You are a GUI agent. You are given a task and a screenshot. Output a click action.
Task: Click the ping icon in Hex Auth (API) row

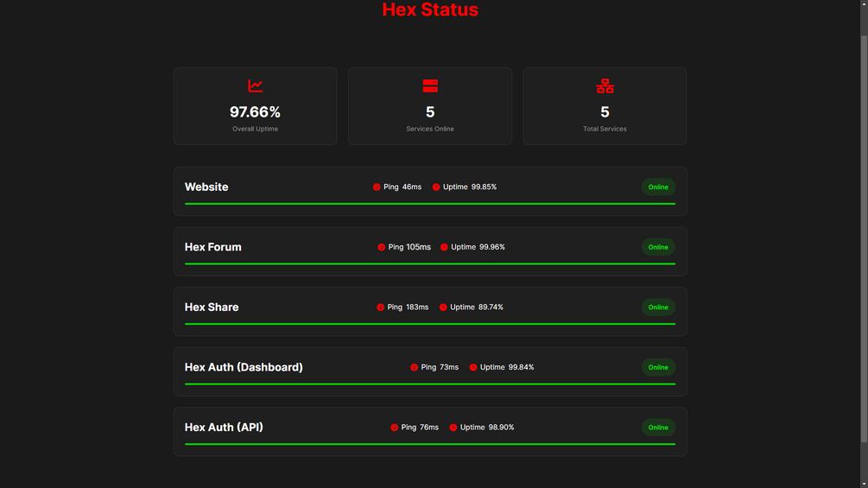coord(394,428)
